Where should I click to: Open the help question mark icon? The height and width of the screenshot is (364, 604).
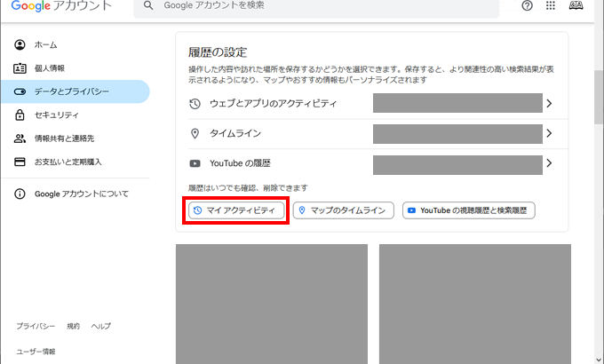pos(527,5)
